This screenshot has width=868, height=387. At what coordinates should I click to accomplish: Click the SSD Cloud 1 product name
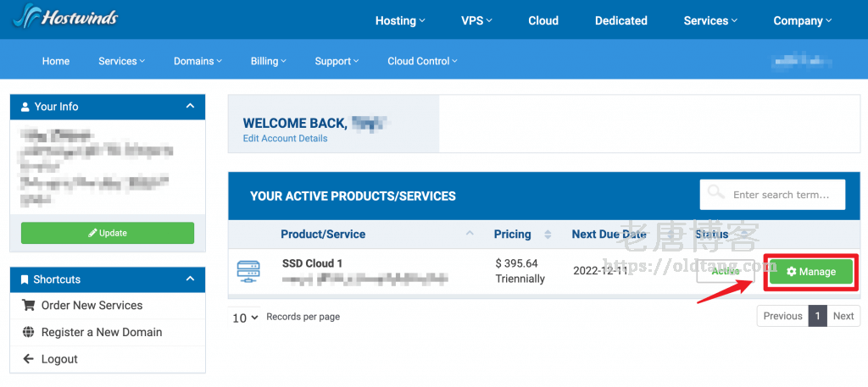tap(312, 263)
